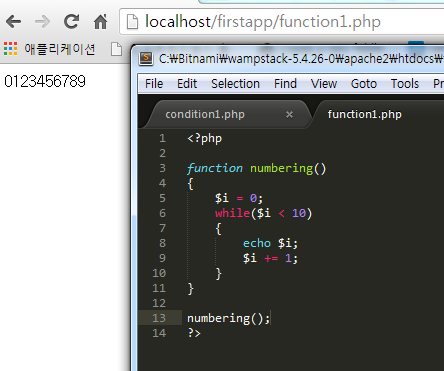Select the function1.php tab

click(x=364, y=115)
